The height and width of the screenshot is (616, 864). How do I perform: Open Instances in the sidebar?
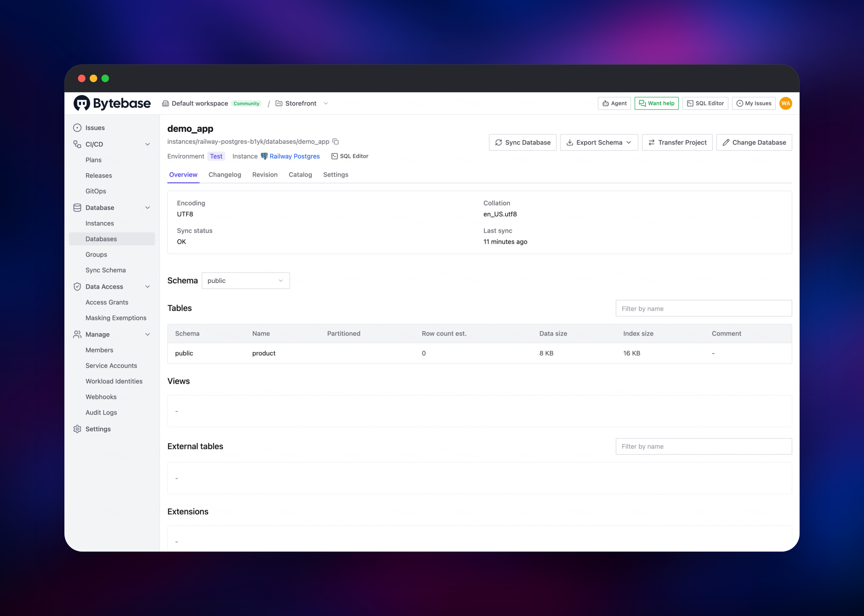click(x=99, y=224)
